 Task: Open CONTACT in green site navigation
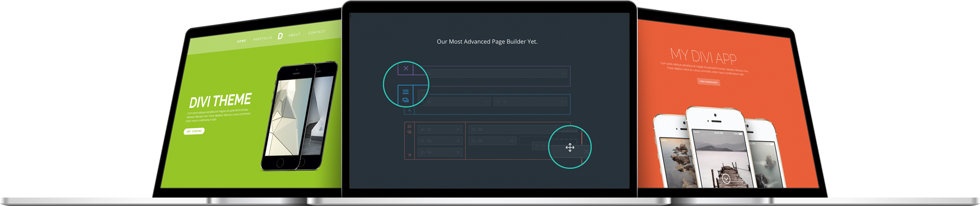316,32
